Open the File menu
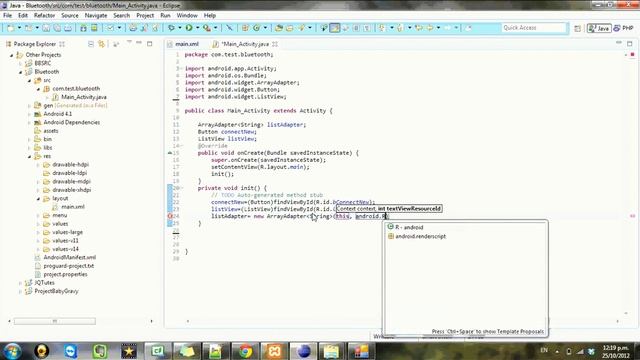The image size is (640, 360). [7, 16]
